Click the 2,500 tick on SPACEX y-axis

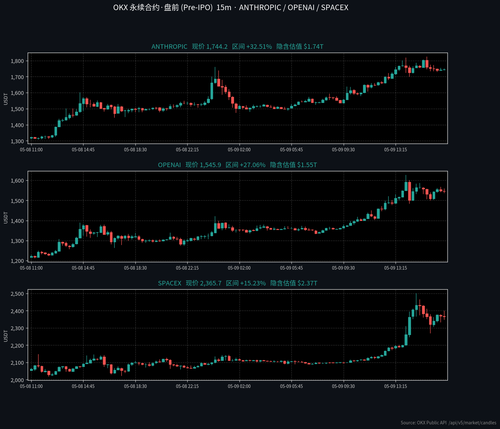17,294
